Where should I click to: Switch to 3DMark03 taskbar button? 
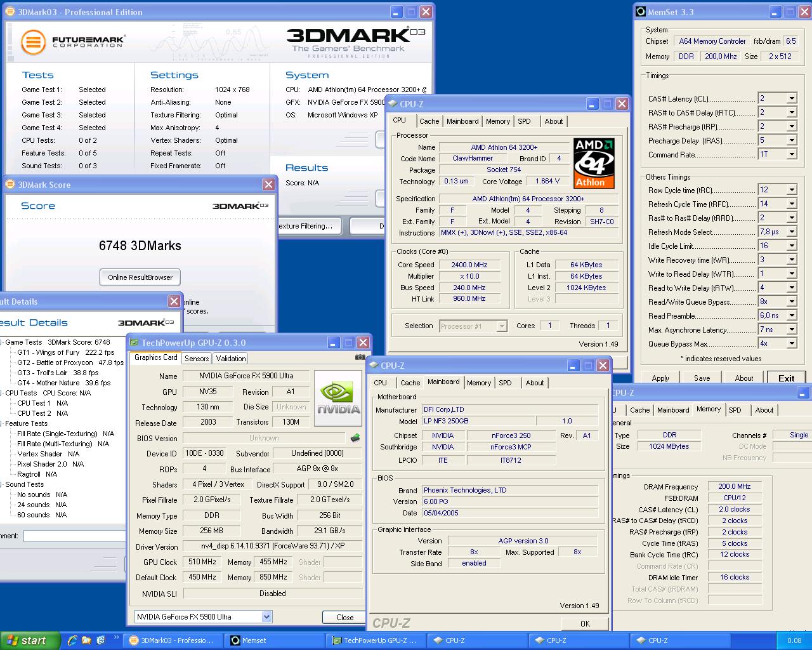coord(173,640)
